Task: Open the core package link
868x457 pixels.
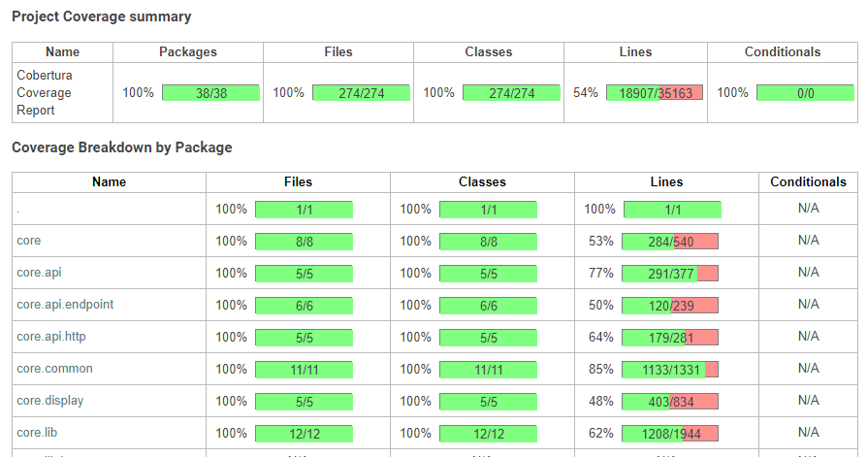Action: tap(29, 241)
